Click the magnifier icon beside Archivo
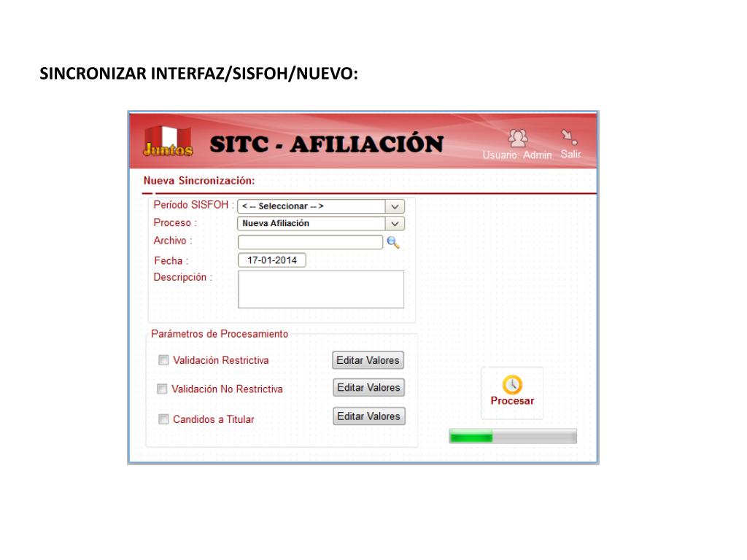The height and width of the screenshot is (560, 747). point(393,242)
